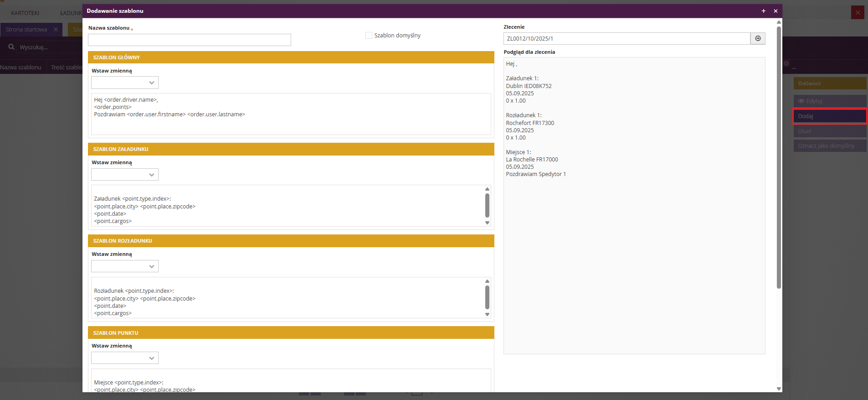Click 'La Rochelle FR17000' in the preview
This screenshot has width=868, height=400.
pos(532,159)
